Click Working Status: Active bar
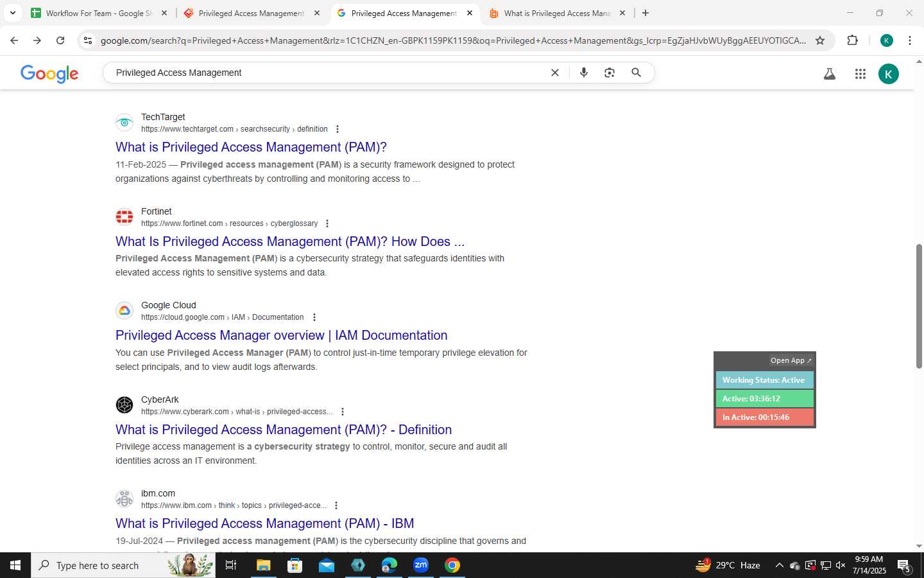The image size is (924, 578). pyautogui.click(x=764, y=380)
